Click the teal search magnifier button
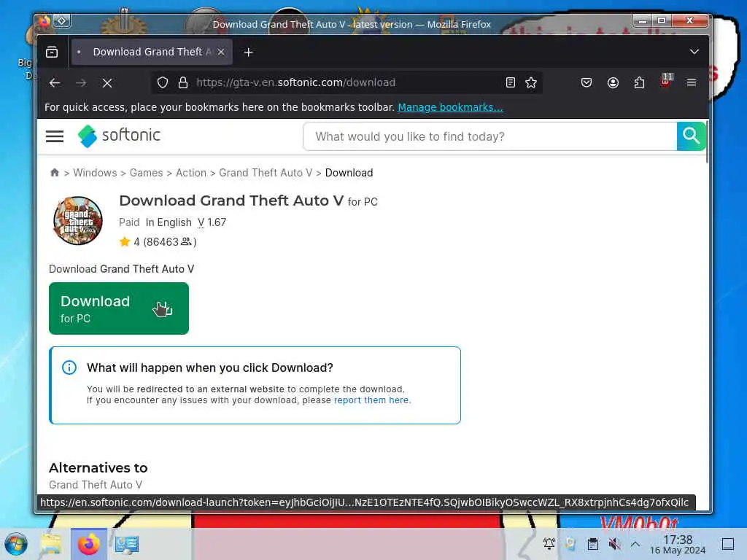This screenshot has width=747, height=560. tap(691, 136)
